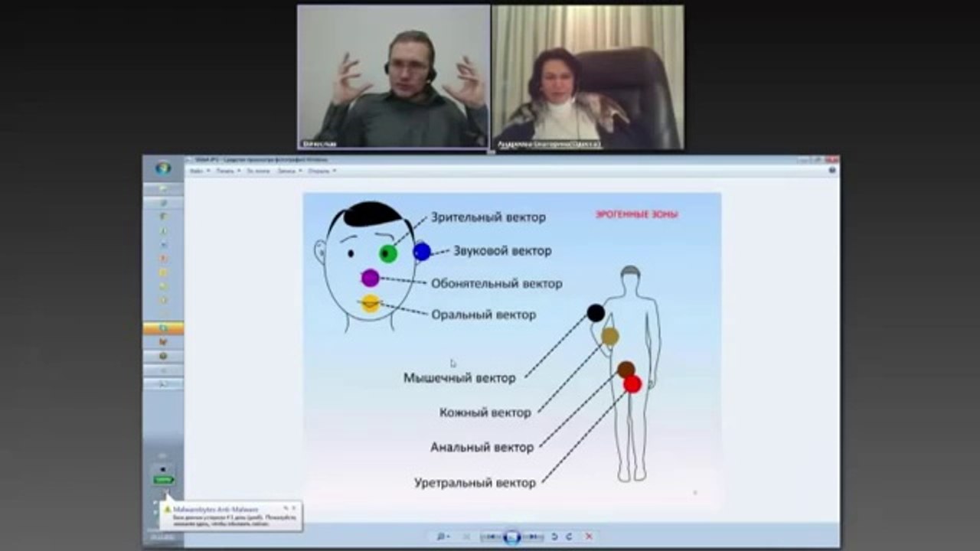Click the yellow dot on the face's mouth
The height and width of the screenshot is (551, 980).
pyautogui.click(x=371, y=304)
